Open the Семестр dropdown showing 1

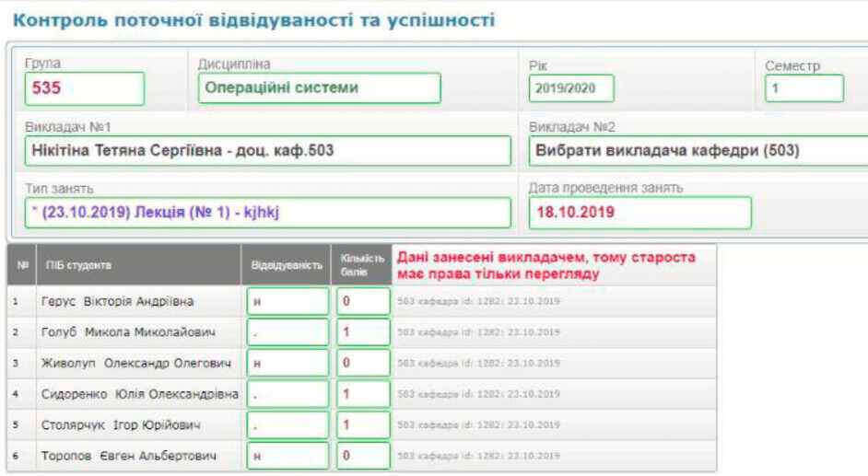(x=803, y=88)
